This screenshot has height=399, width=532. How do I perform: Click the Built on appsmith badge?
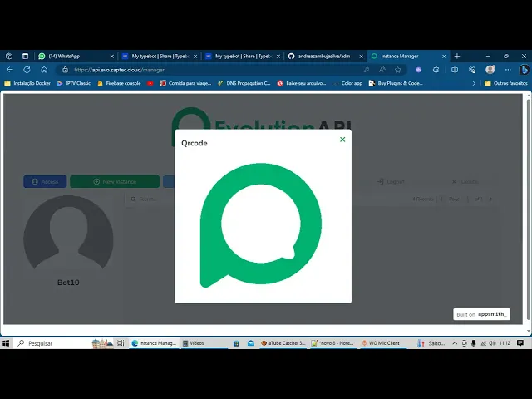click(481, 314)
